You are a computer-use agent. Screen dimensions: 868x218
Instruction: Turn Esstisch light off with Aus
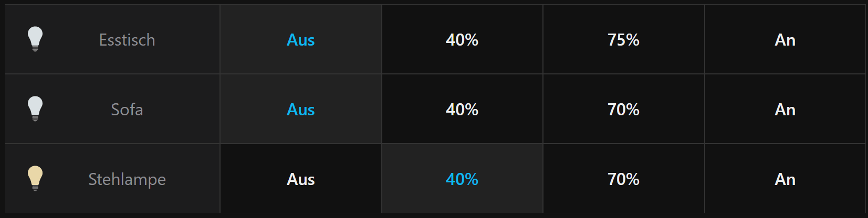pyautogui.click(x=300, y=40)
